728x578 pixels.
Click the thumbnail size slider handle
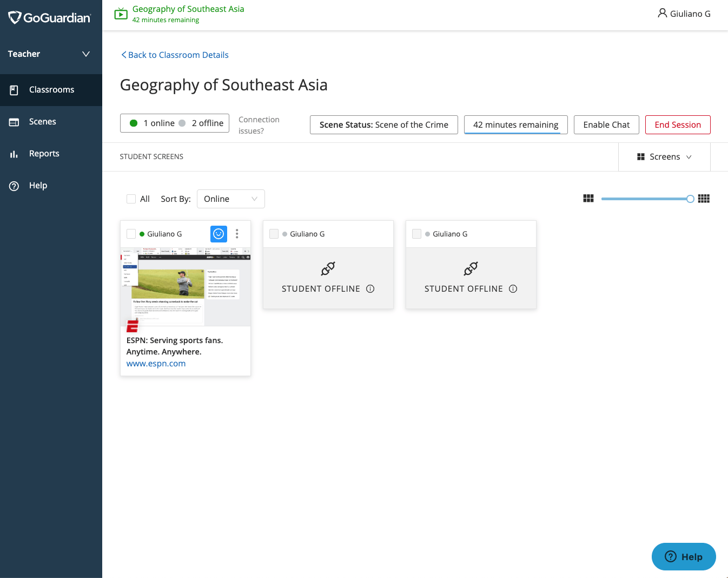(690, 199)
